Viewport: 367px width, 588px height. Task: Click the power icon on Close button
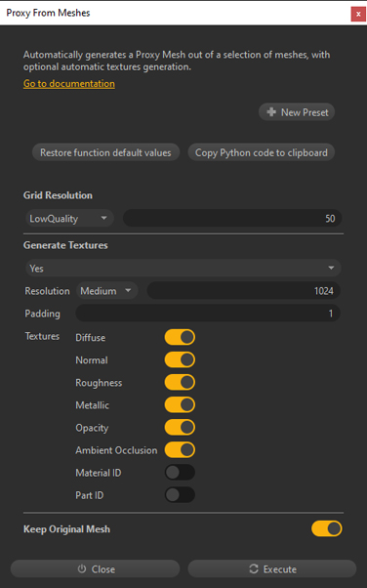pyautogui.click(x=82, y=568)
